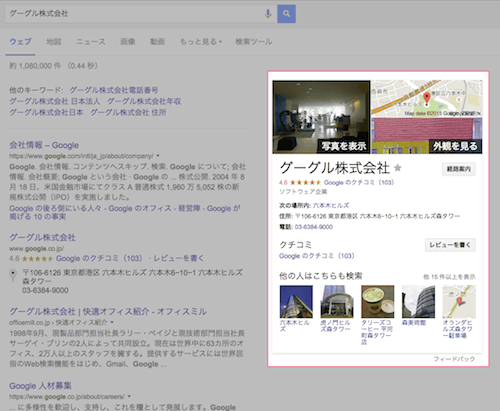Image resolution: width=500 pixels, height=411 pixels.
Task: Click the 六本木ヒルズ thumbnail
Action: pos(296,301)
